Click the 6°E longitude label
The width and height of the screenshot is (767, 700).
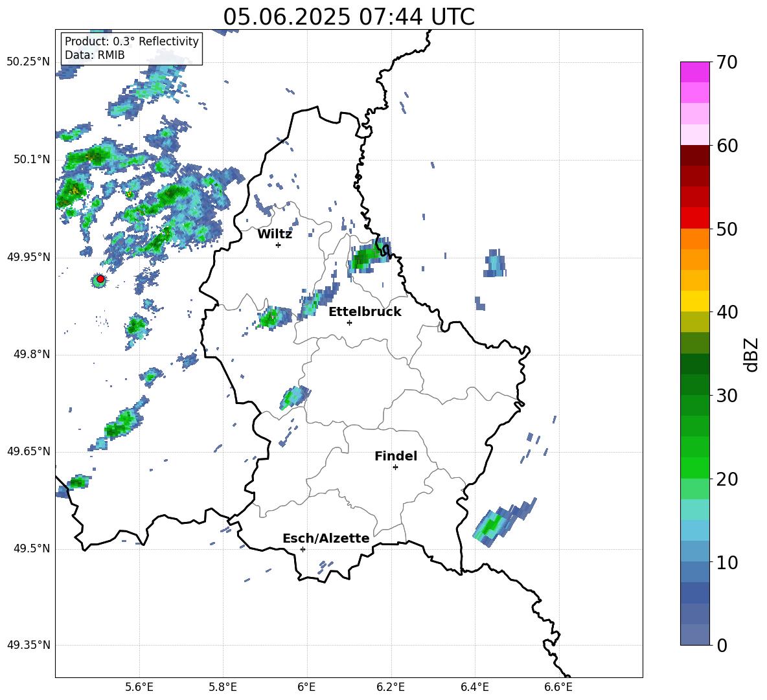306,687
